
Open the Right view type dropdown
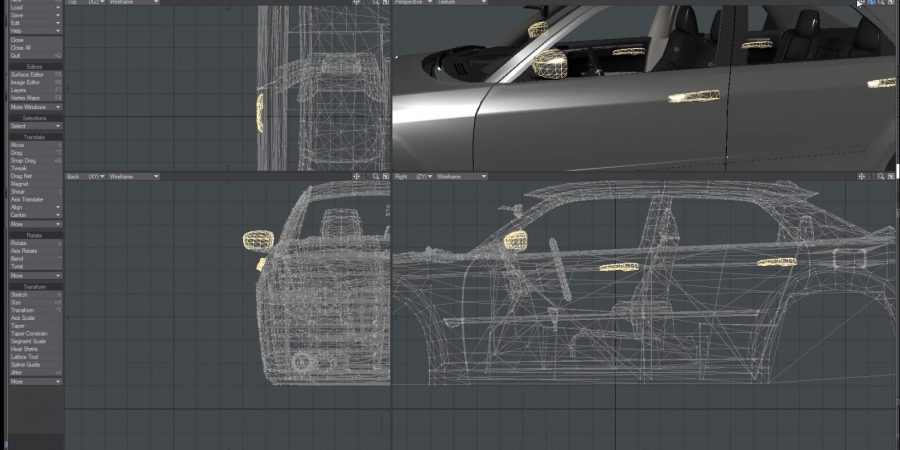coord(415,176)
